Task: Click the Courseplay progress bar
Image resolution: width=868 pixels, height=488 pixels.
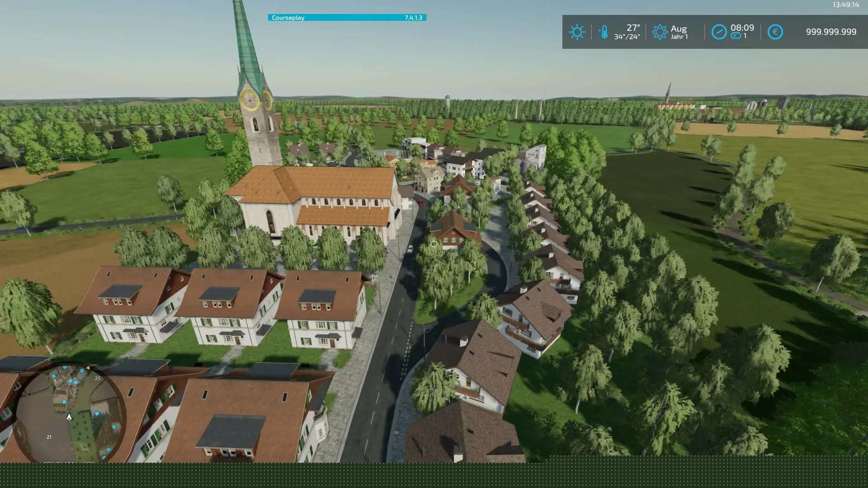Action: pos(347,18)
